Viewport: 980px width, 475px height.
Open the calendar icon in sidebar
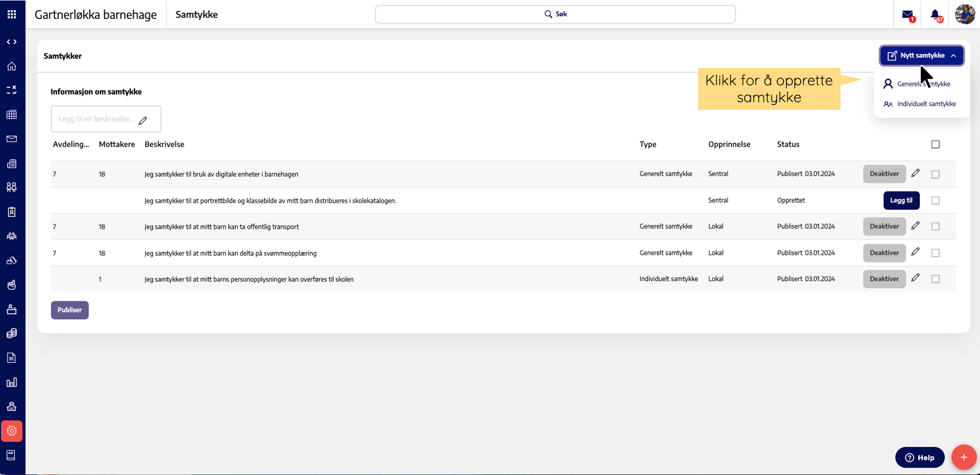coord(12,114)
